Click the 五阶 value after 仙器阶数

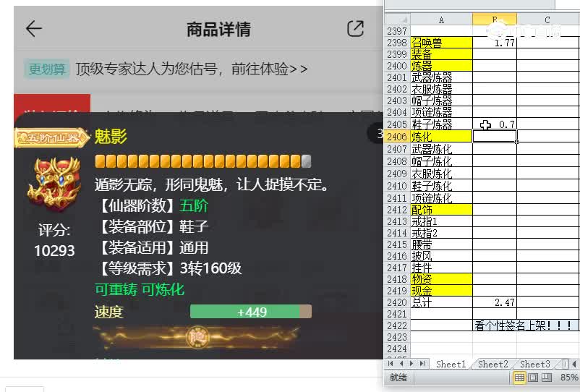(x=194, y=205)
